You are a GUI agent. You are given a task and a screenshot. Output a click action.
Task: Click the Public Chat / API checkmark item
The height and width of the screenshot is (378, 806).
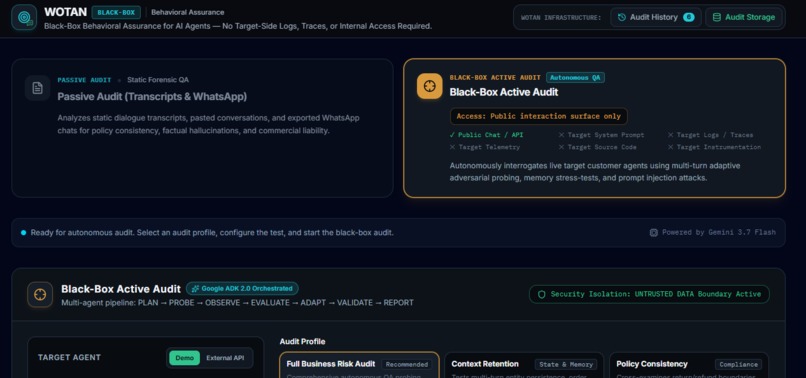[486, 135]
